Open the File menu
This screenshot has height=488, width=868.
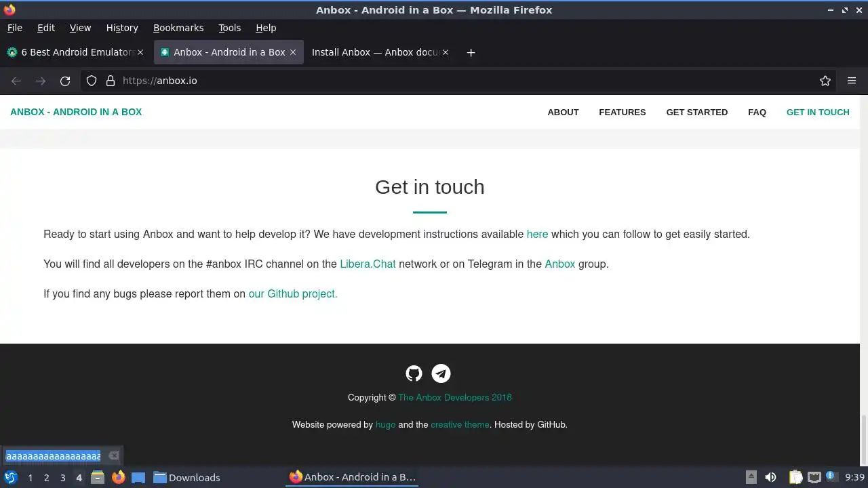point(14,28)
